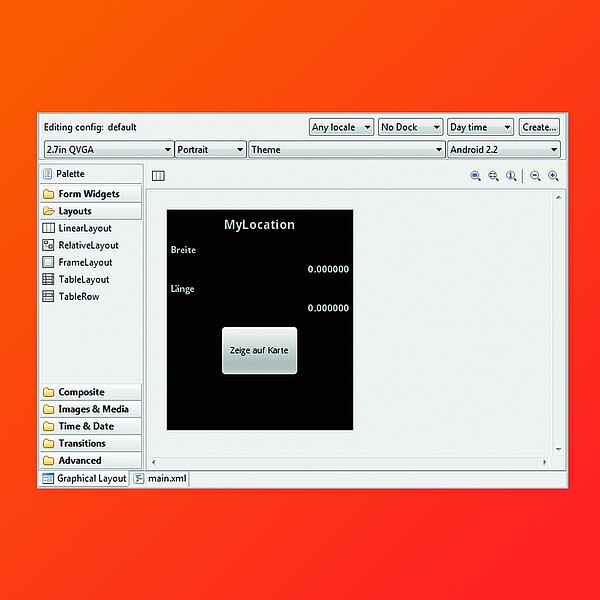Click the zoom out magnifier icon
The image size is (600, 600).
[536, 176]
